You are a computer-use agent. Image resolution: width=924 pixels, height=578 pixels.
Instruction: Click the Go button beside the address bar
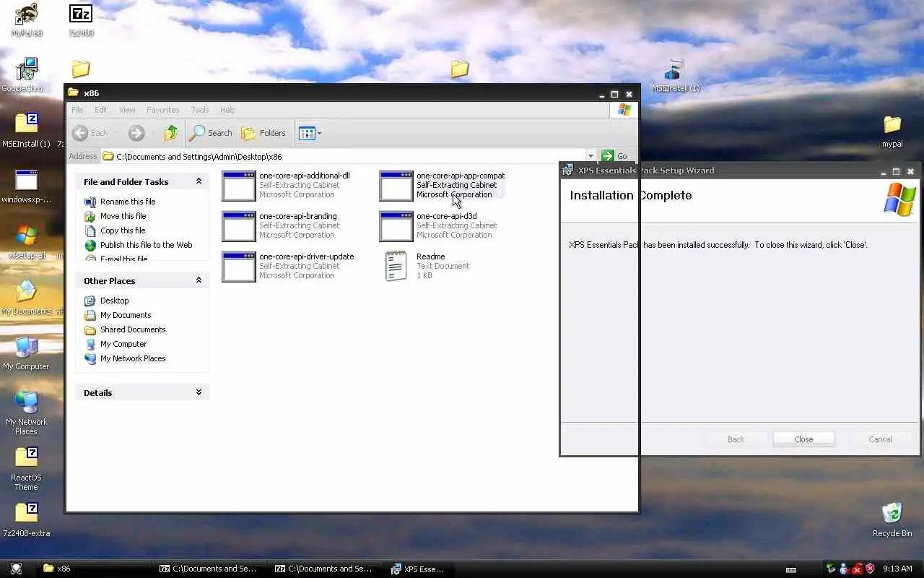tap(615, 156)
